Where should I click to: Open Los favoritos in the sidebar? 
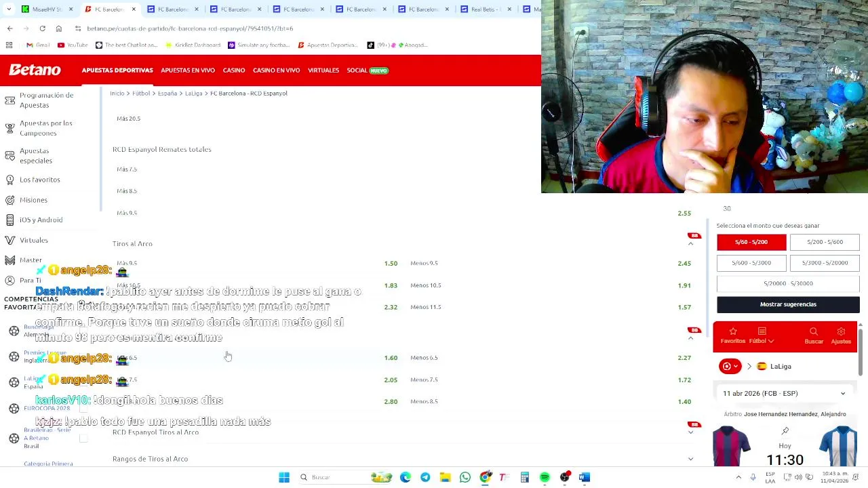coord(39,180)
